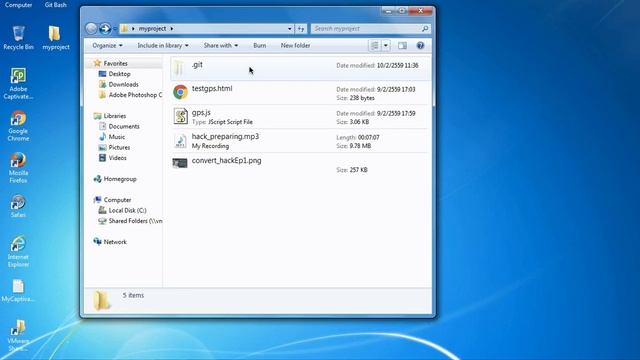Expand the address bar history dropdown
This screenshot has width=640, height=360.
tap(289, 29)
